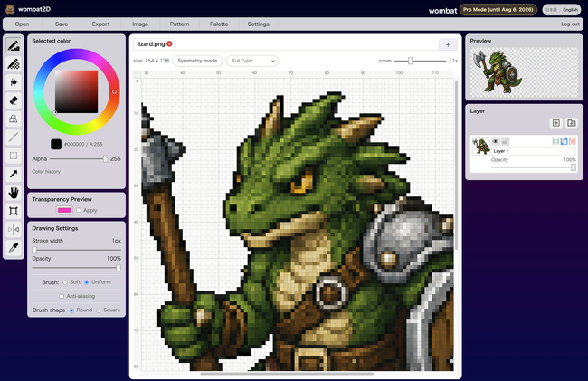Select the shapes drawing tool
The height and width of the screenshot is (381, 588).
coord(14,119)
